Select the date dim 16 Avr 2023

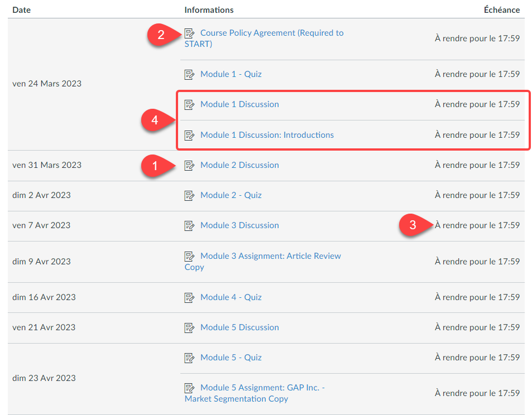44,297
